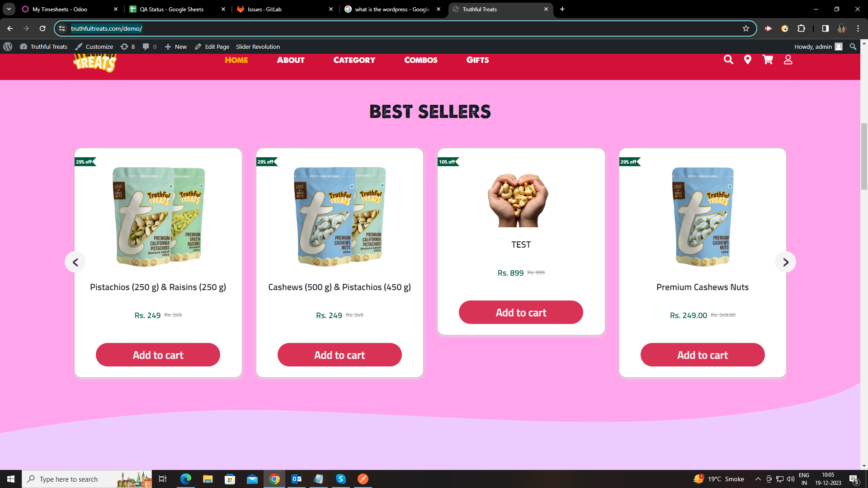The height and width of the screenshot is (488, 868).
Task: Expand the tab search dropdown arrow
Action: [x=9, y=9]
